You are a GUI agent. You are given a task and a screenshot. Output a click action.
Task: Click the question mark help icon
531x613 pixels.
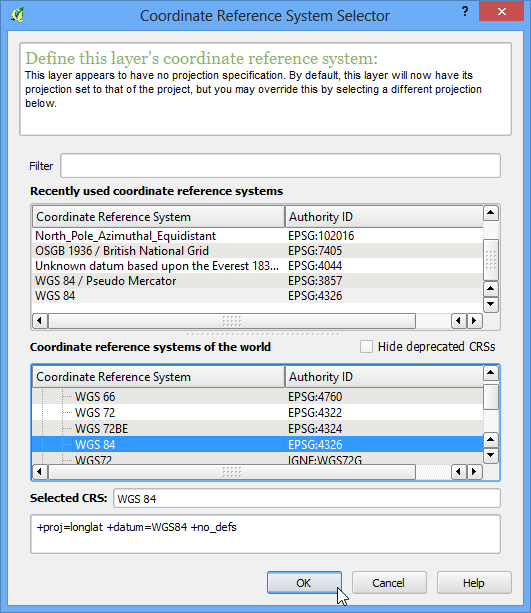tap(465, 11)
